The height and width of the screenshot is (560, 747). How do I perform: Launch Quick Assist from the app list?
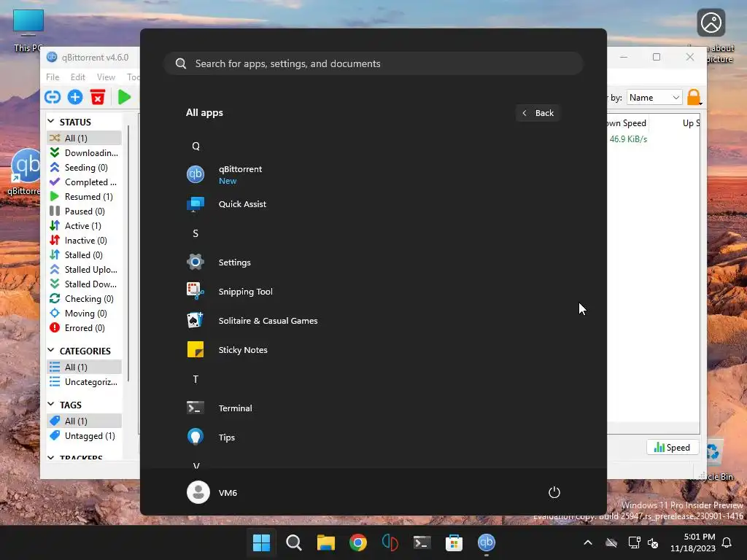tap(242, 204)
